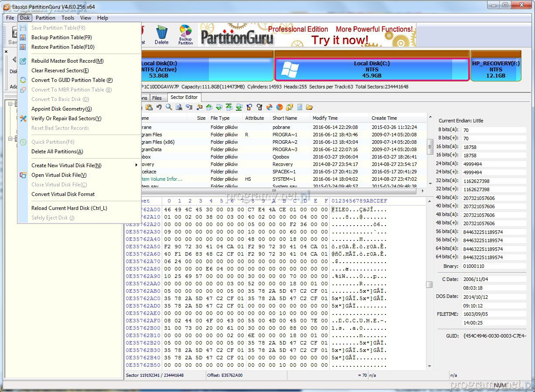
Task: Expand Create New Virtual Disk File submenu
Action: click(x=66, y=166)
